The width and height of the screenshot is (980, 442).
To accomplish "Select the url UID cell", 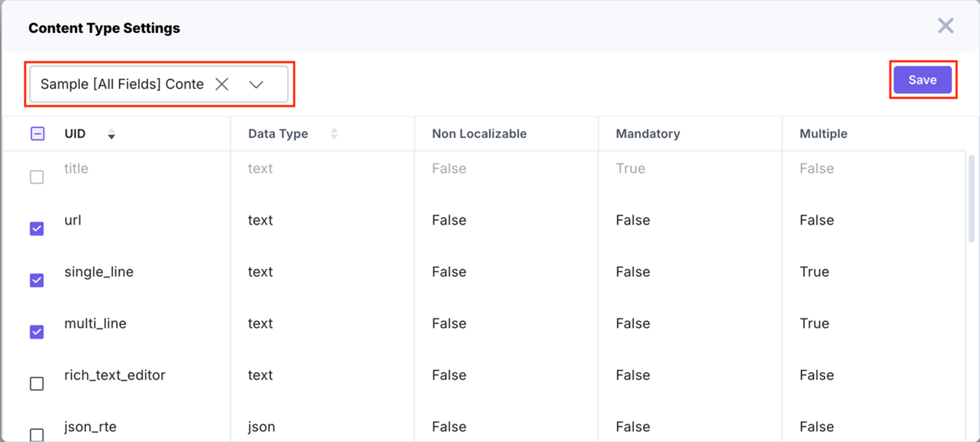I will (73, 220).
